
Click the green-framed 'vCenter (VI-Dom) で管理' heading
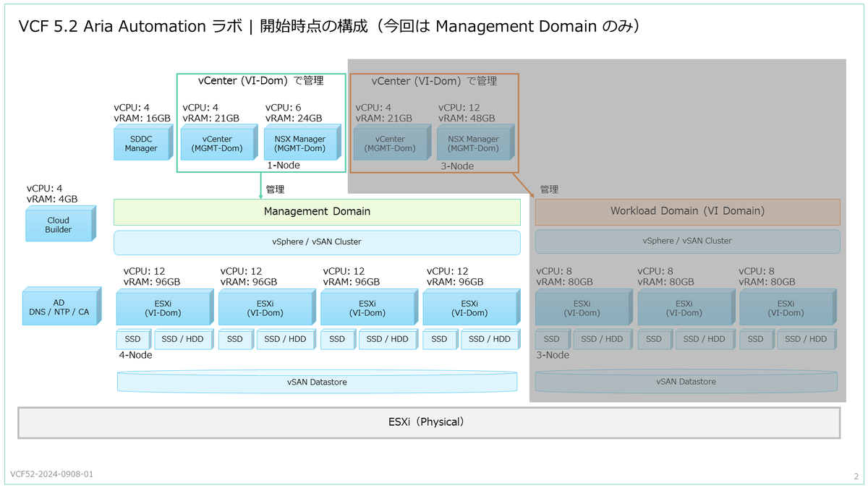tap(261, 81)
